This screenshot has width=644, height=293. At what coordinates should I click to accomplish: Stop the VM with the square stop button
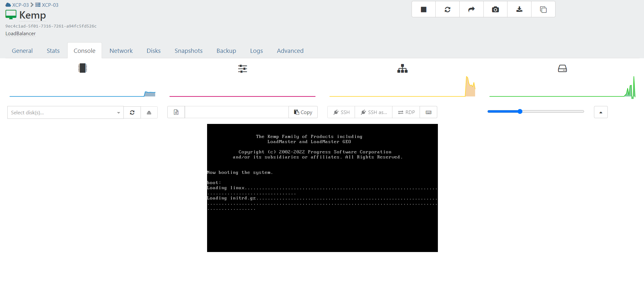[423, 9]
